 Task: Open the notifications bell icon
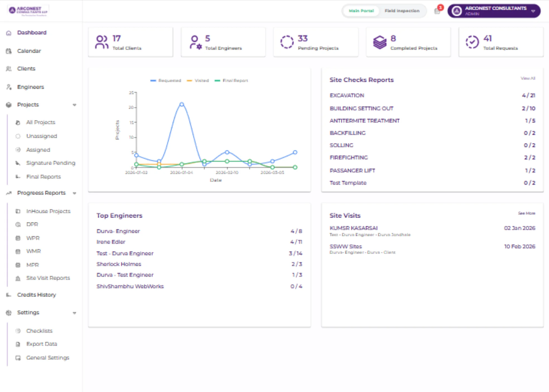tap(437, 11)
